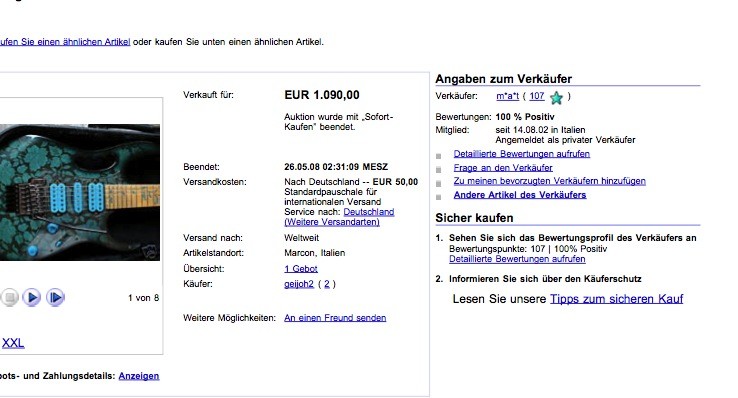Open seller profile m*a*t
The image size is (738, 398).
507,96
